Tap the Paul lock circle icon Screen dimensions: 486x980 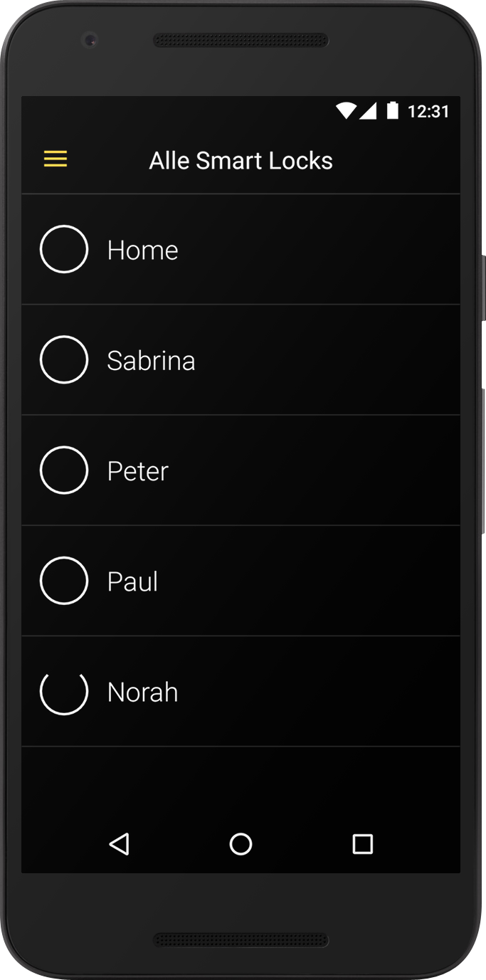click(64, 581)
